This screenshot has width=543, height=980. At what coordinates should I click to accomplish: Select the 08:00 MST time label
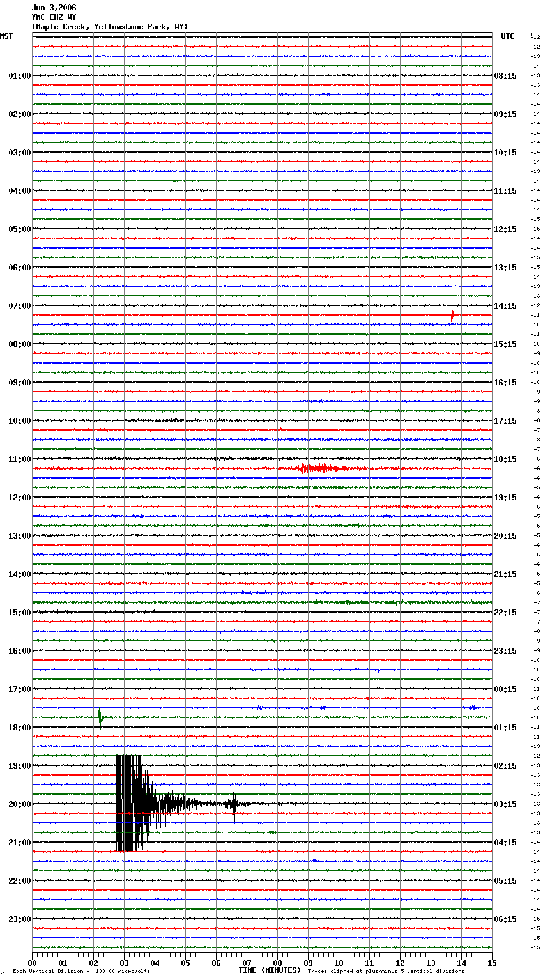click(20, 344)
